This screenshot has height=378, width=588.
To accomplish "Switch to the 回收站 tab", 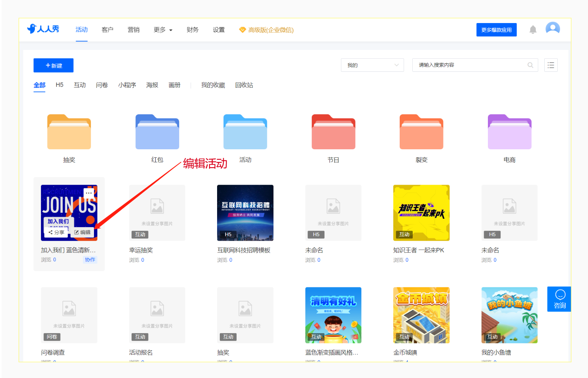I will [x=244, y=85].
